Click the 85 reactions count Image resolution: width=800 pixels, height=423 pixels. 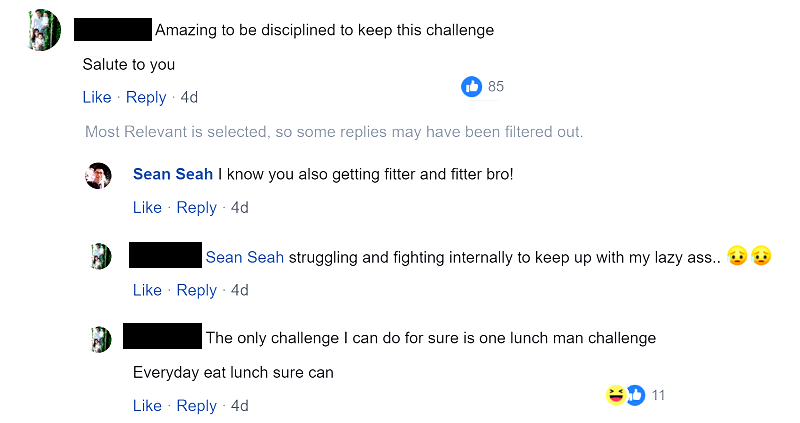(496, 87)
